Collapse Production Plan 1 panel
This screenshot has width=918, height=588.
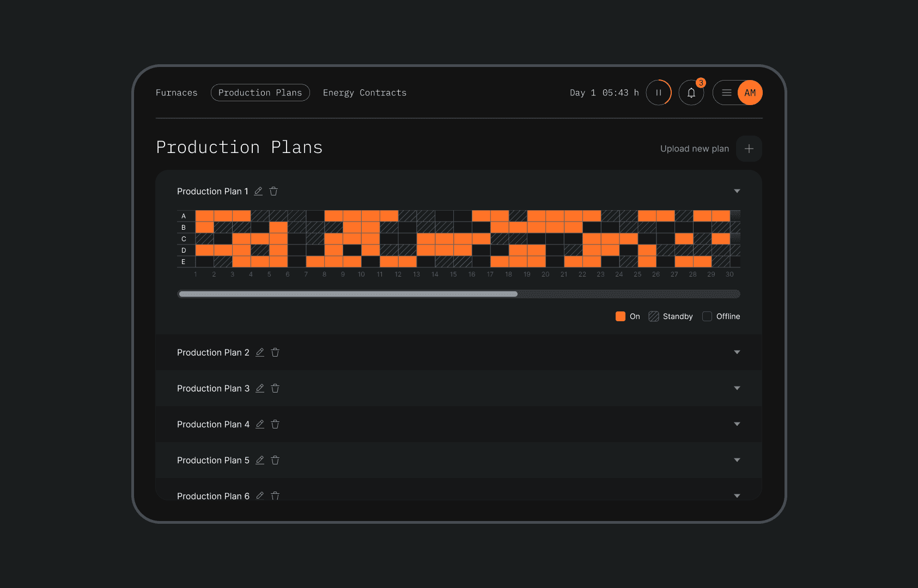click(737, 191)
